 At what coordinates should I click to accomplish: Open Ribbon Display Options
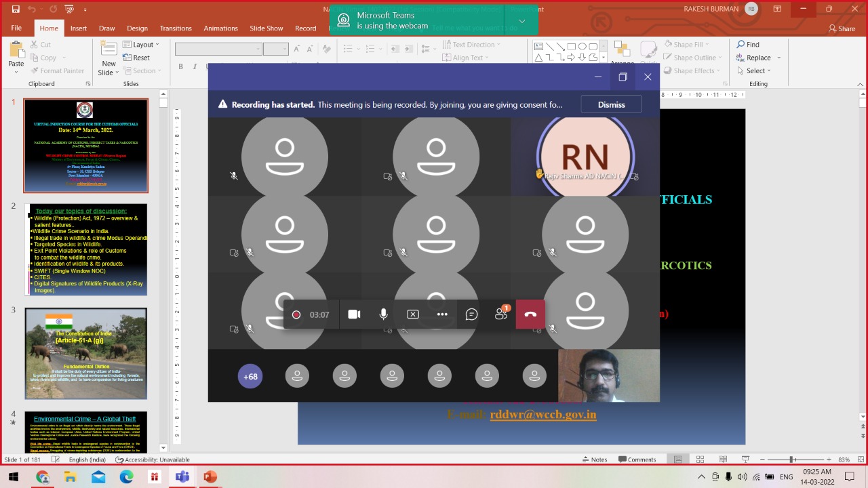point(777,9)
